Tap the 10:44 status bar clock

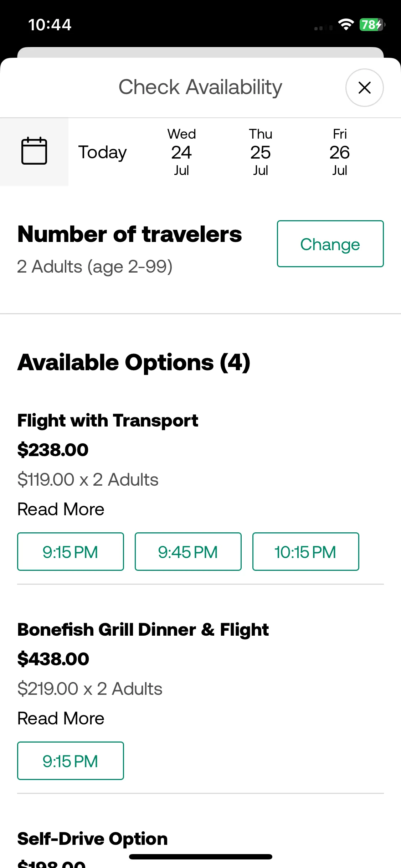coord(50,25)
